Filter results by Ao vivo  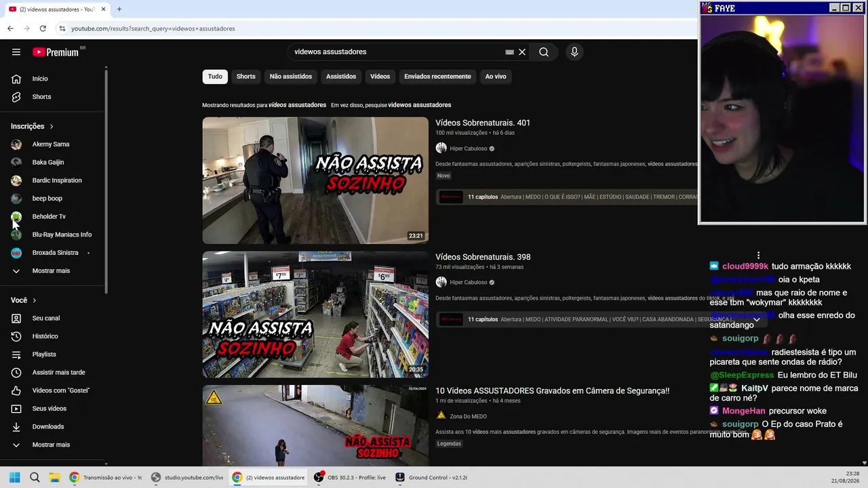click(496, 77)
